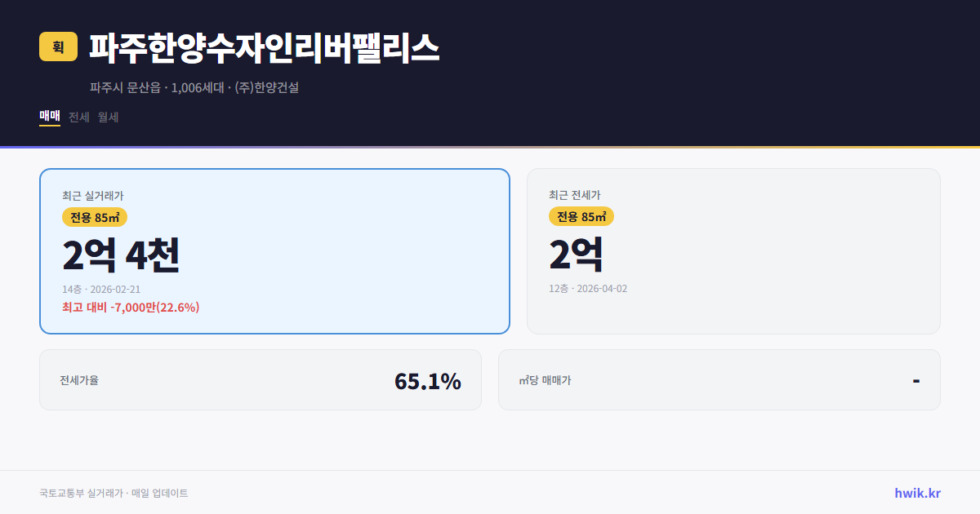Click the hwik.kr logo in the footer
Screen dimensions: 980x514
coord(916,492)
